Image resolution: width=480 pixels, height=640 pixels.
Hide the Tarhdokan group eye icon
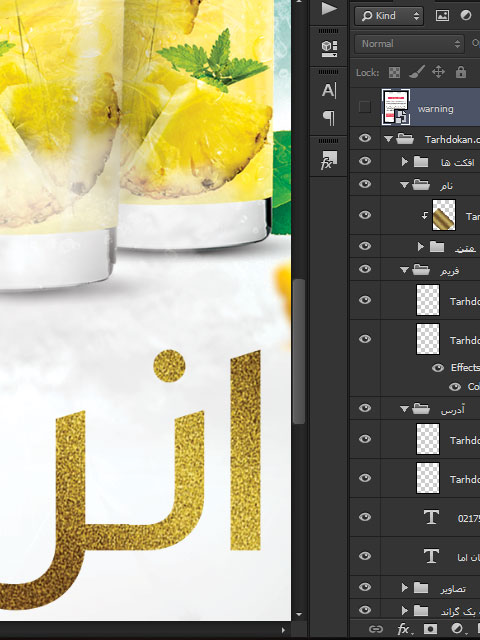click(365, 138)
